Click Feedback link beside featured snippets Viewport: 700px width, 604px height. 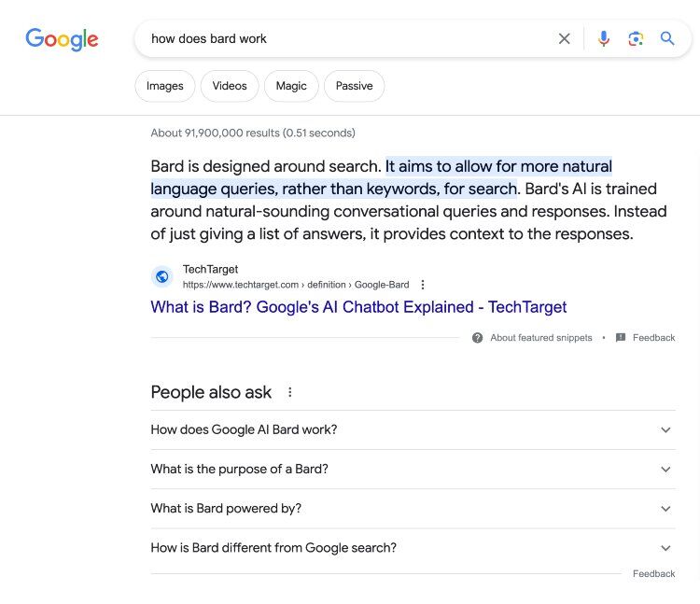pos(653,338)
